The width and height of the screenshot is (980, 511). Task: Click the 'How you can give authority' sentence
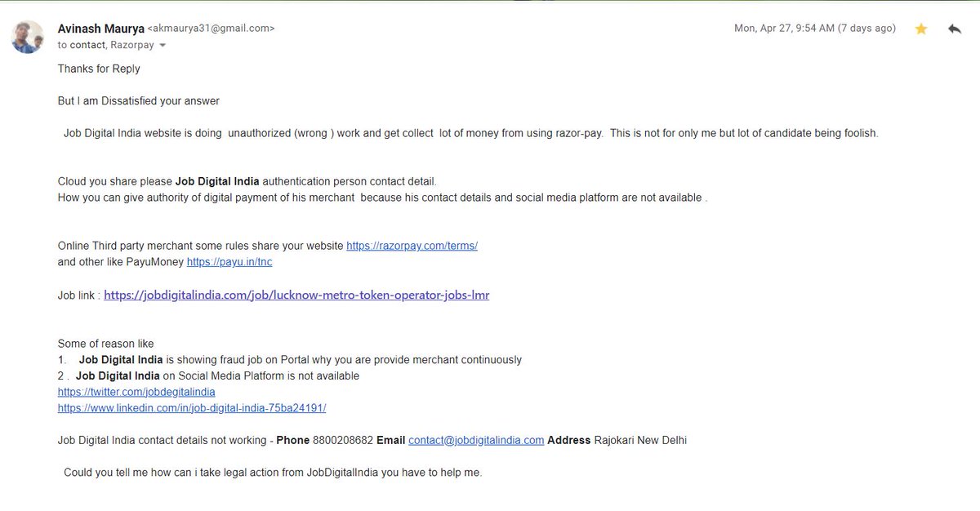[382, 198]
